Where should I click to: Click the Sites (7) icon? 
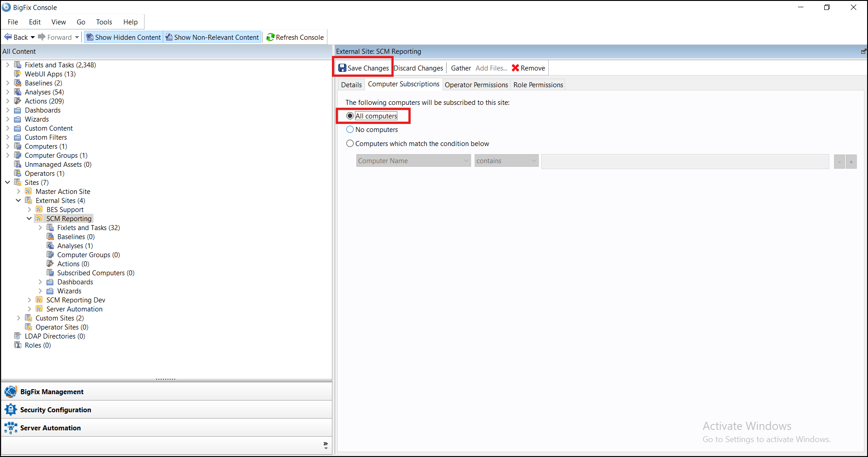(18, 182)
